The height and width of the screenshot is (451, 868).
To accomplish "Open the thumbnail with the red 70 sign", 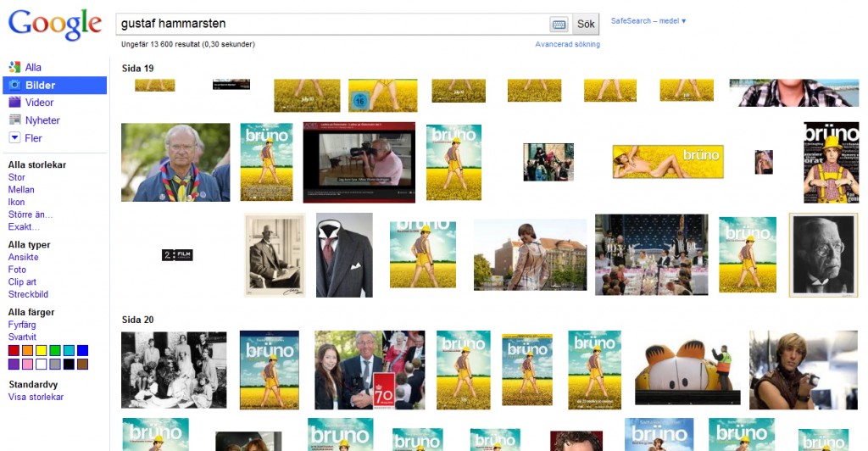I will 370,370.
